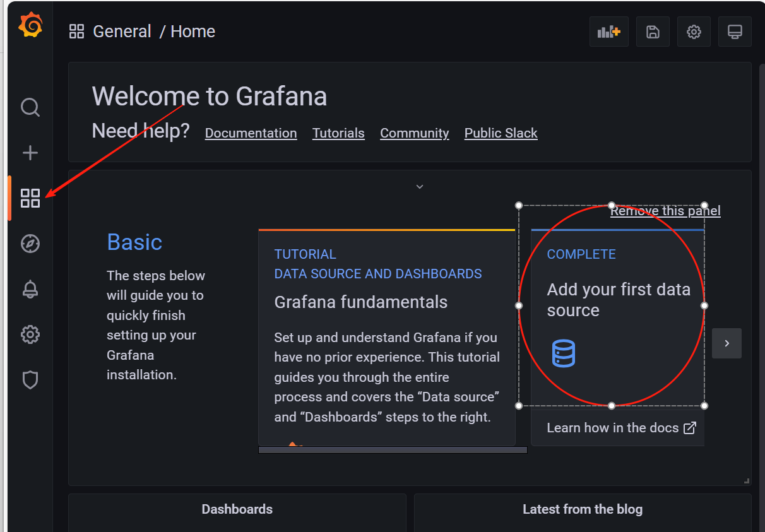Open the Explore compass icon
765x532 pixels.
point(30,244)
